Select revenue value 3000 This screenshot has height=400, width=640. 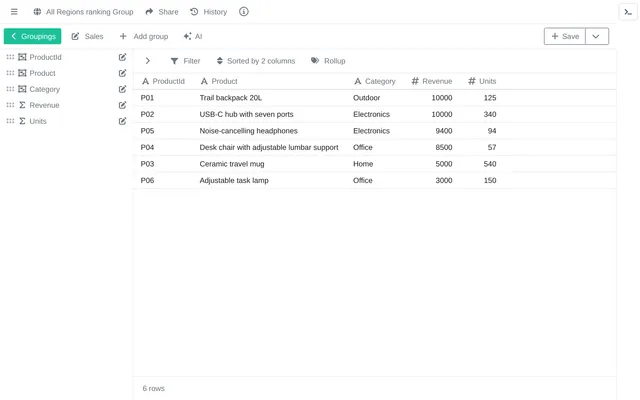pos(444,180)
